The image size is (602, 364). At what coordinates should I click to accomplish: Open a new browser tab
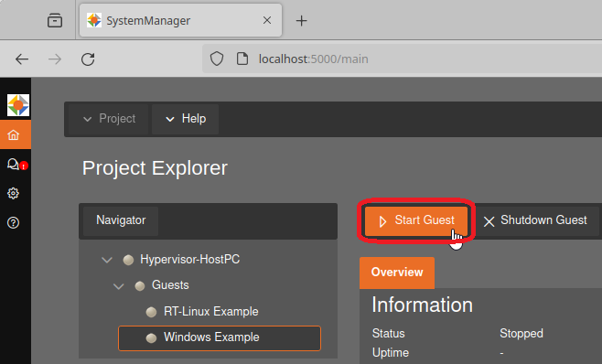click(301, 21)
